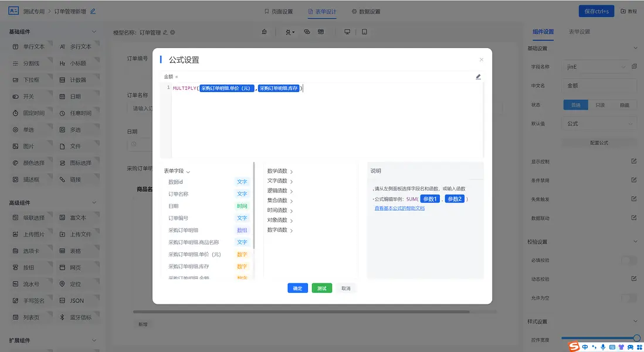Select the 级联选择 component icon
The height and width of the screenshot is (352, 644).
click(x=15, y=218)
